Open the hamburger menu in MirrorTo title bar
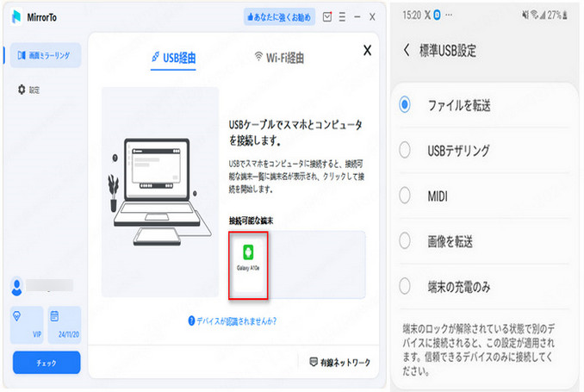Screen dimensions: 584x392 pos(342,16)
